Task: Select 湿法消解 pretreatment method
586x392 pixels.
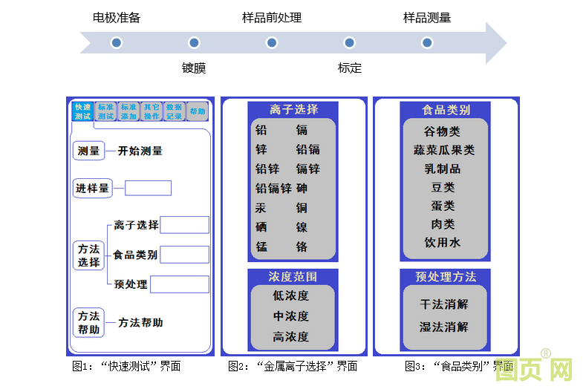Action: point(444,327)
